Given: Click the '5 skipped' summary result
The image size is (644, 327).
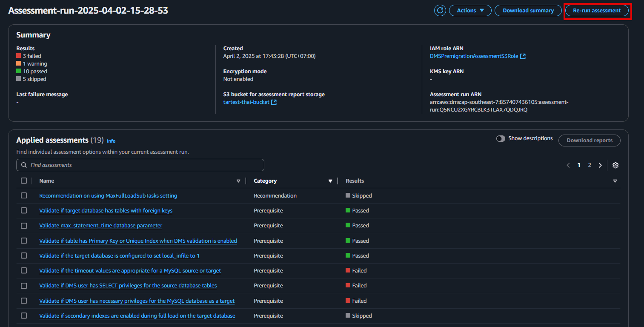Looking at the screenshot, I should (x=31, y=79).
